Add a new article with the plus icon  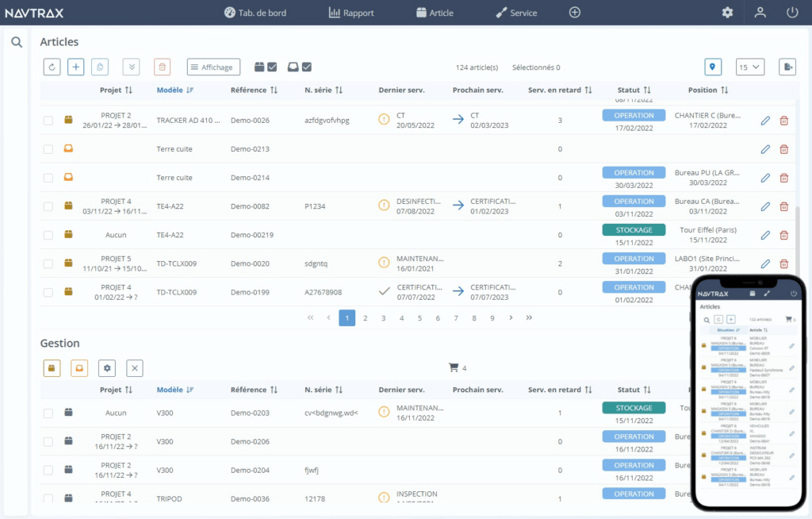tap(75, 67)
